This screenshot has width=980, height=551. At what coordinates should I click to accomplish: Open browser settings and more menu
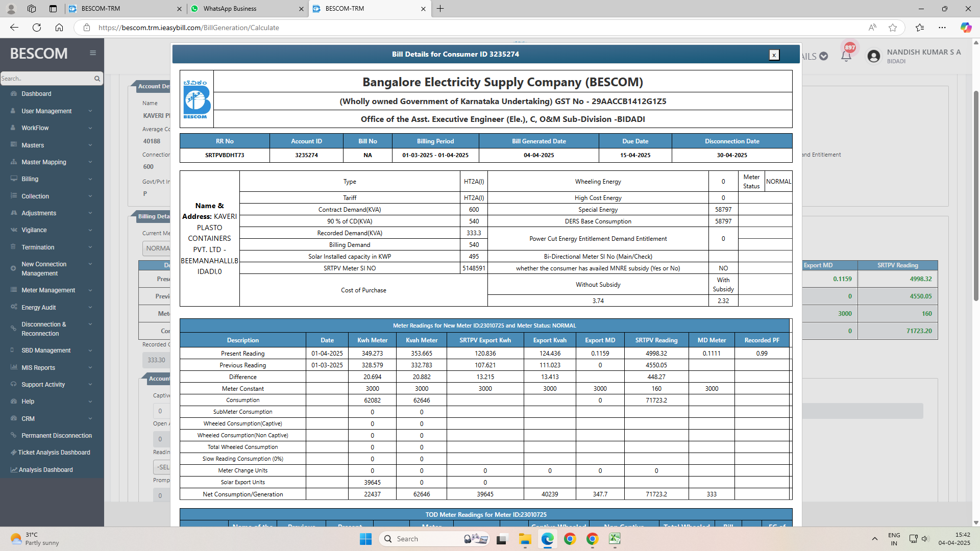point(942,28)
